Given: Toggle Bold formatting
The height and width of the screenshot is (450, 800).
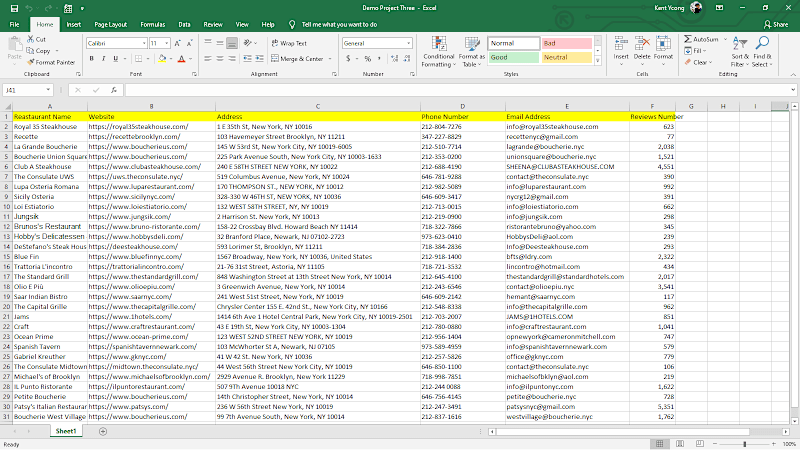Looking at the screenshot, I should point(92,59).
